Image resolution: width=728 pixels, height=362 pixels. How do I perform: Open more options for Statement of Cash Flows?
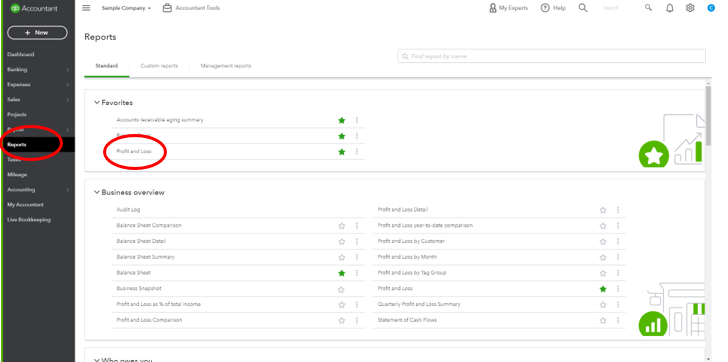coord(618,321)
